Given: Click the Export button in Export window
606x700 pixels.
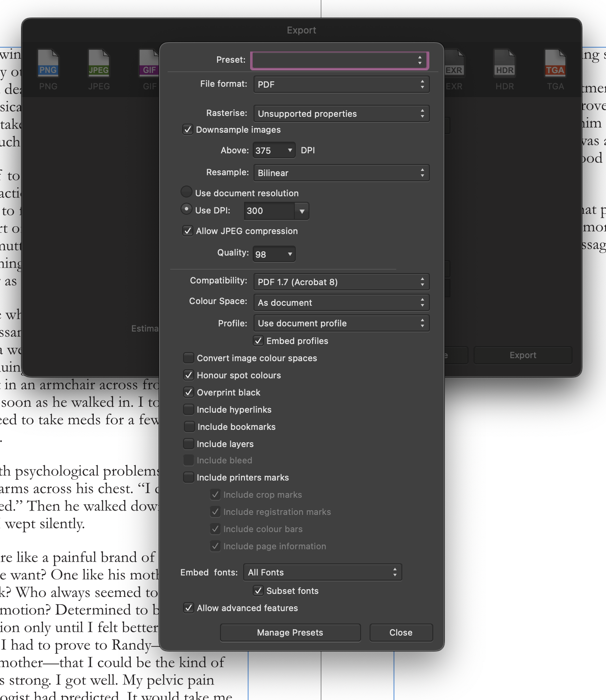Looking at the screenshot, I should (523, 355).
